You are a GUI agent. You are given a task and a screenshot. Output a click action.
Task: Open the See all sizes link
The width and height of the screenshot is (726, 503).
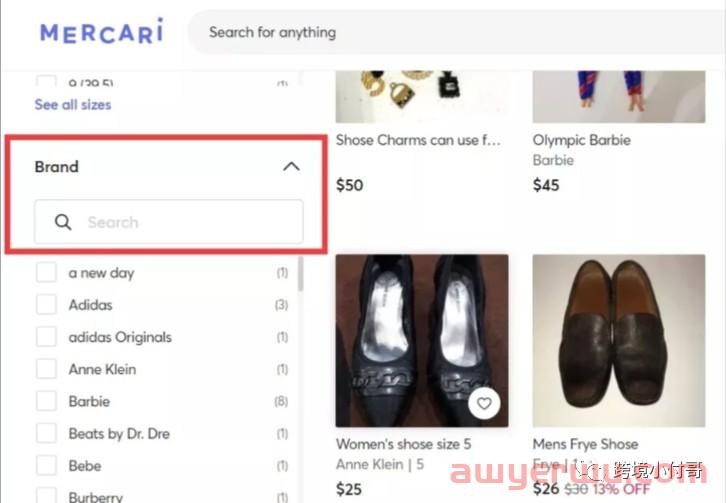tap(73, 105)
